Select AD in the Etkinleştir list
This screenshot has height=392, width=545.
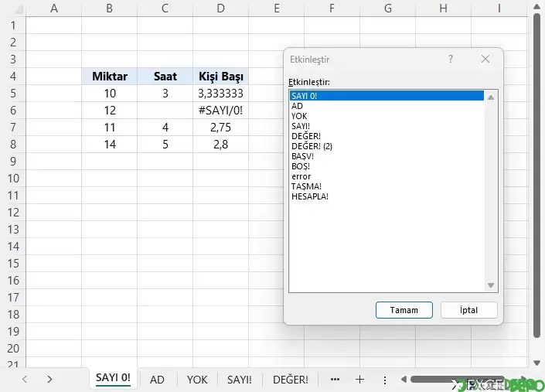[387, 106]
